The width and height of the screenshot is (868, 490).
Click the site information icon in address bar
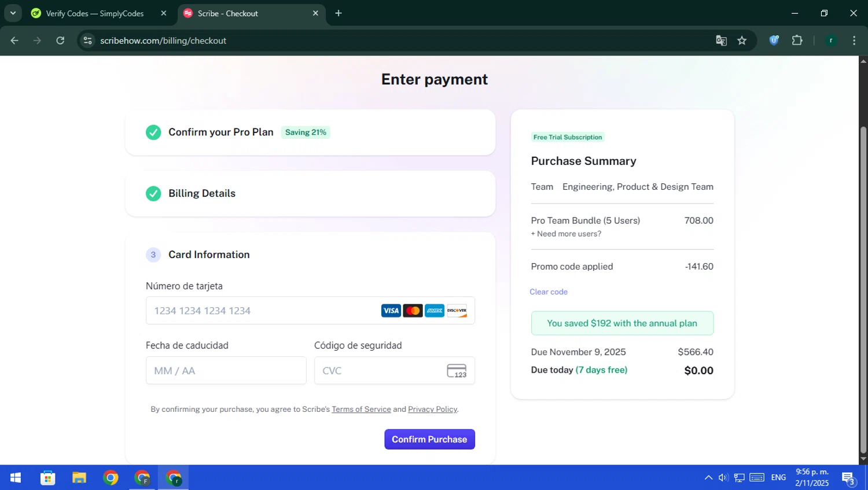click(88, 40)
